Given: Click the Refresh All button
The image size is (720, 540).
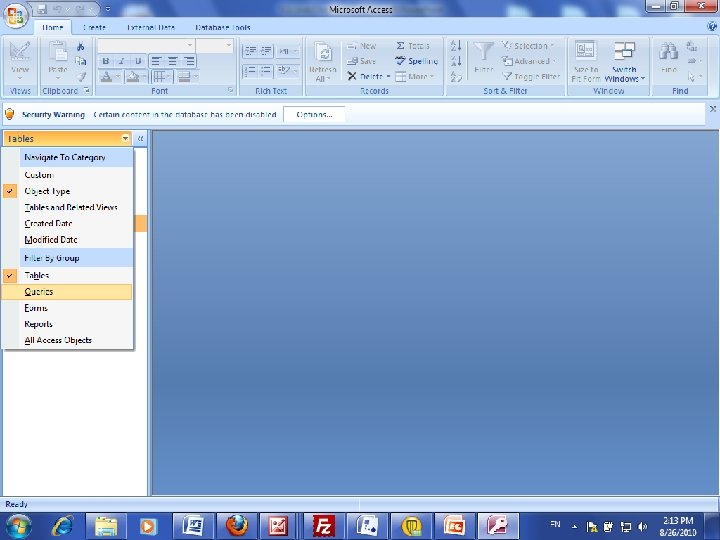Looking at the screenshot, I should (323, 62).
